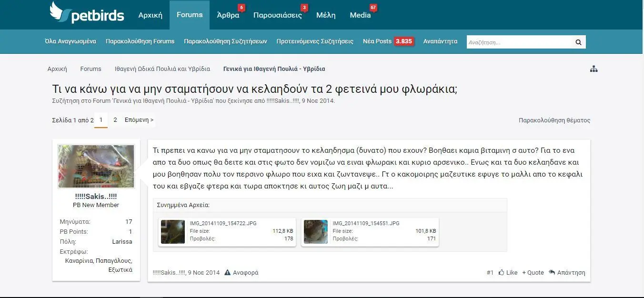Go to Αρχική in breadcrumb
This screenshot has width=644, height=298.
click(57, 69)
